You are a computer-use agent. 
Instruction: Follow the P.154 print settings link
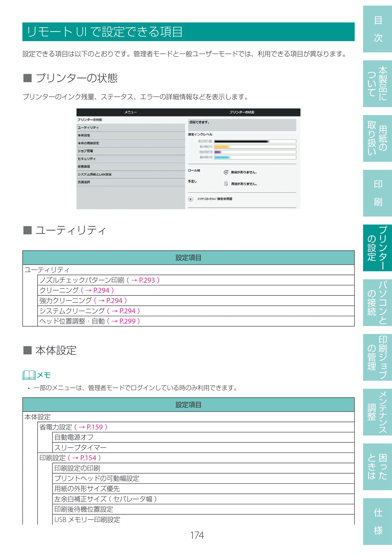[84, 458]
